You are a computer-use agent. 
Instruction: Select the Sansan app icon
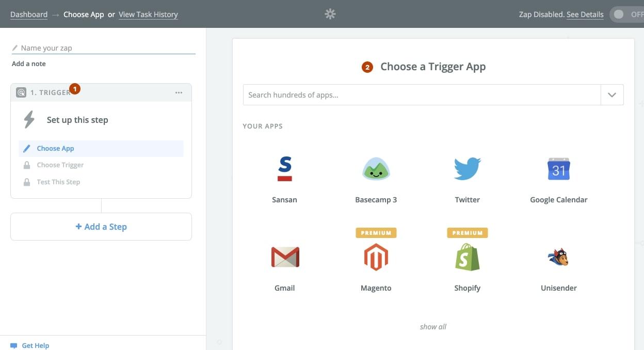click(x=284, y=169)
